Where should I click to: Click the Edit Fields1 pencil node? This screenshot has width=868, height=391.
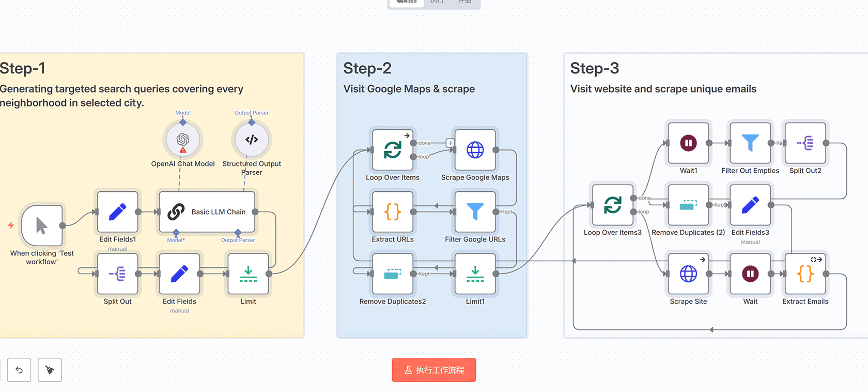(x=118, y=212)
